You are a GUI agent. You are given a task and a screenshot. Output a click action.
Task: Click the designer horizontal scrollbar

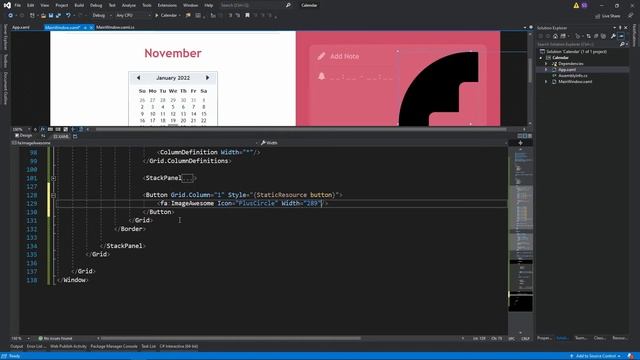pyautogui.click(x=301, y=129)
